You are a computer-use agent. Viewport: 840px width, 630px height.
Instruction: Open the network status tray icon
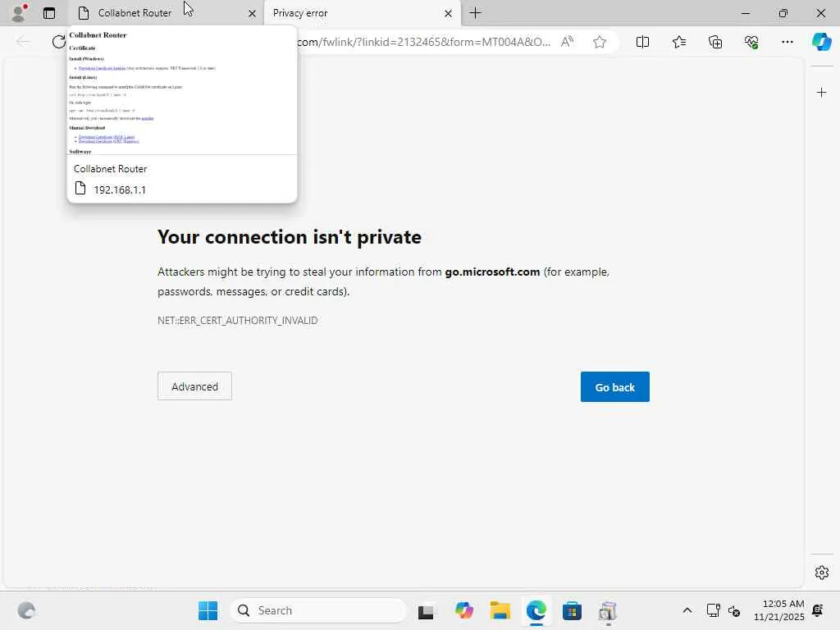click(x=713, y=610)
